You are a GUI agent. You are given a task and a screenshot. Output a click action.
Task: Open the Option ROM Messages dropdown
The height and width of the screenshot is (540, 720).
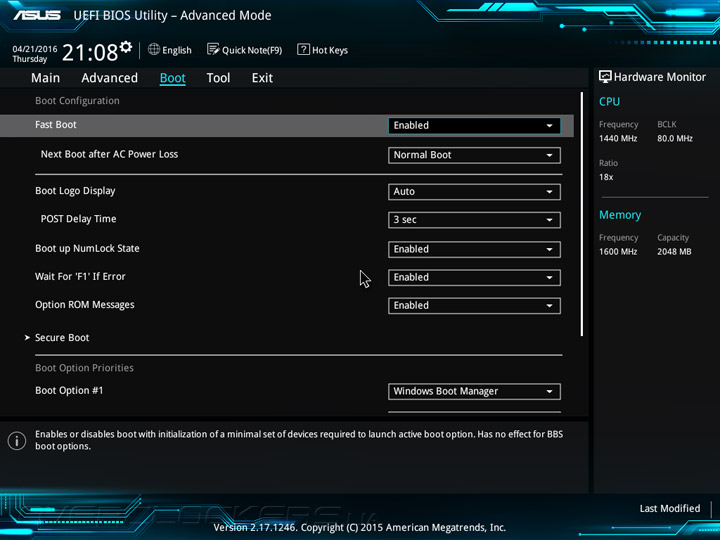pyautogui.click(x=474, y=306)
